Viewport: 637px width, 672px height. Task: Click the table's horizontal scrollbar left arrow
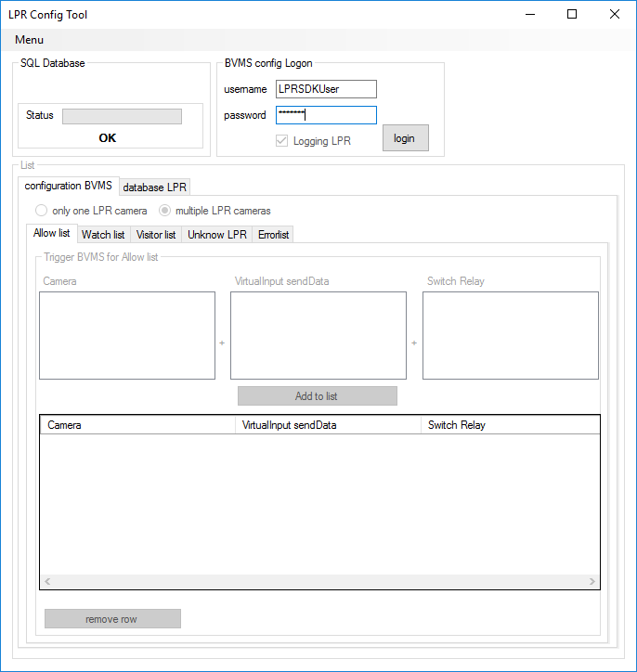(48, 581)
